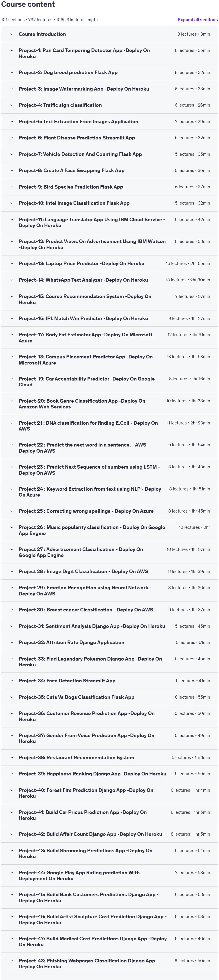Open Project 30 Breast cancer Classification row
Screen dimensions: 219x980
pos(109,610)
